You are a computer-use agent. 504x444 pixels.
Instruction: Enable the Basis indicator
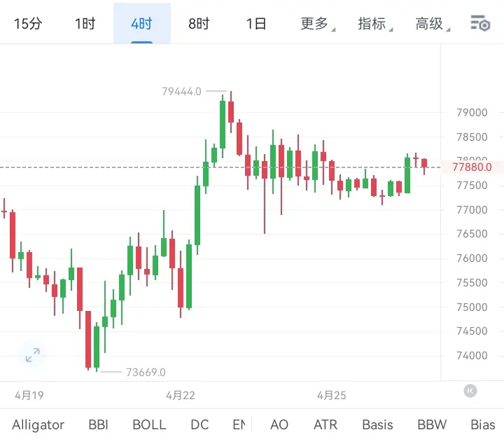pos(378,424)
